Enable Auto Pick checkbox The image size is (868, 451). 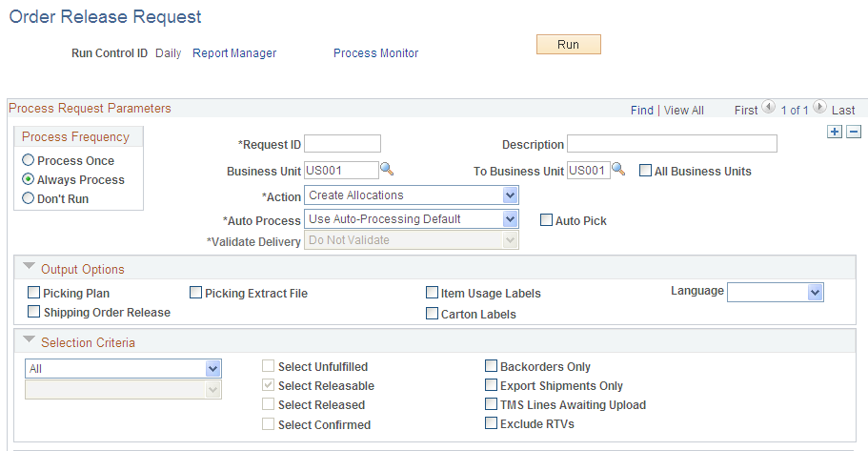[546, 220]
